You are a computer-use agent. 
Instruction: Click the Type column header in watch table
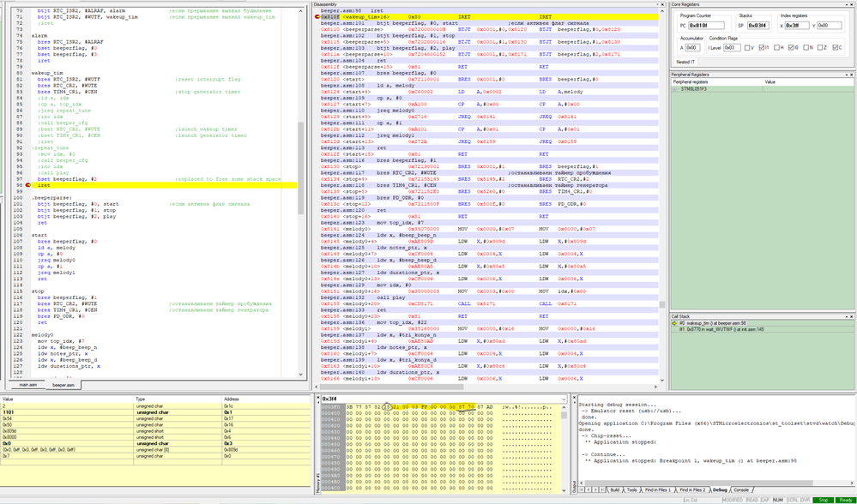[178, 399]
